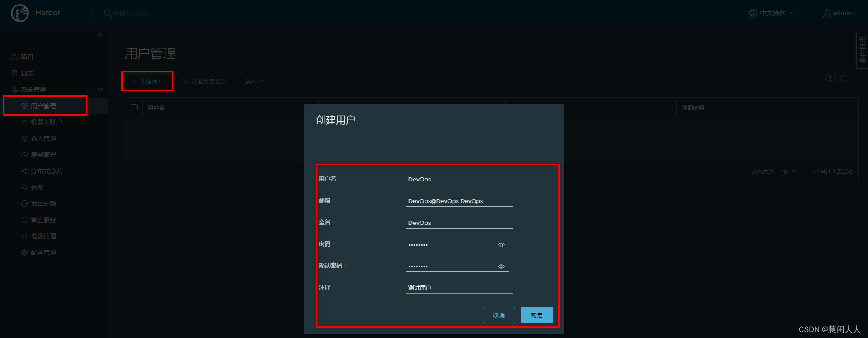Click the 邮箱 email input field
This screenshot has height=338, width=868.
pyautogui.click(x=459, y=201)
